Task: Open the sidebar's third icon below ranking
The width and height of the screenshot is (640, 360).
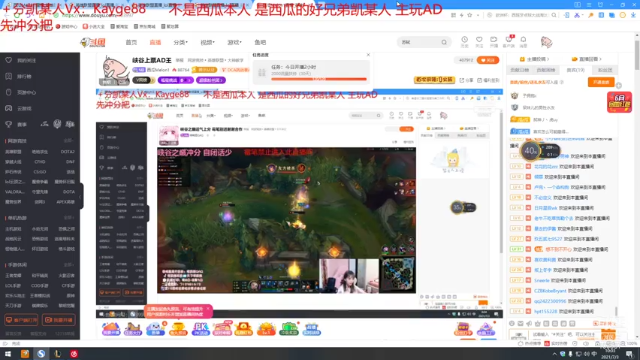Action: (9, 92)
